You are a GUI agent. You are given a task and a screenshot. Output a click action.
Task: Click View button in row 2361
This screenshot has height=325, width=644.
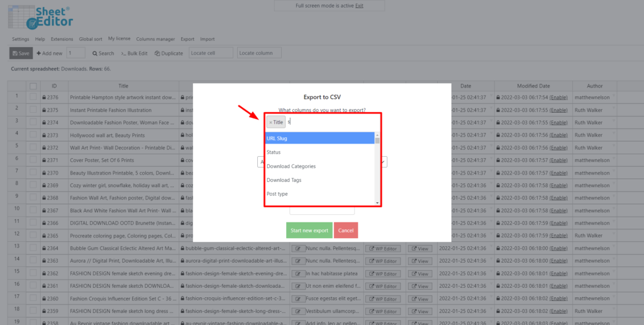click(x=420, y=287)
